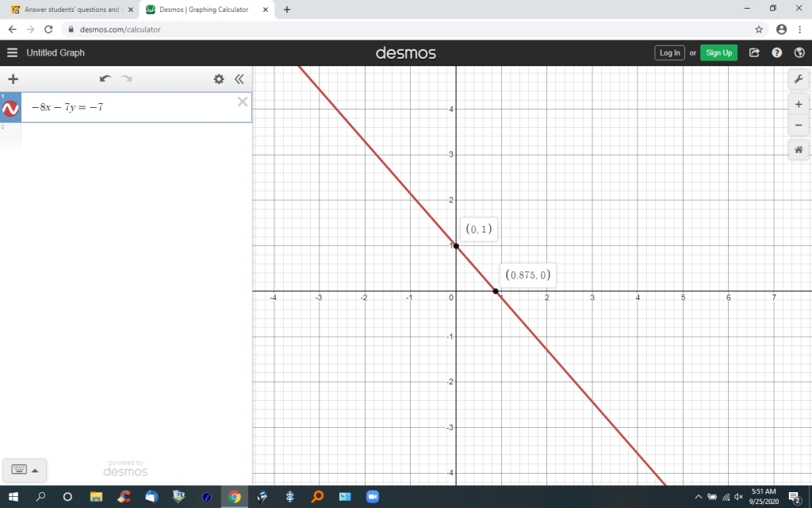Image resolution: width=812 pixels, height=508 pixels.
Task: Zoom out on the graph
Action: point(799,125)
